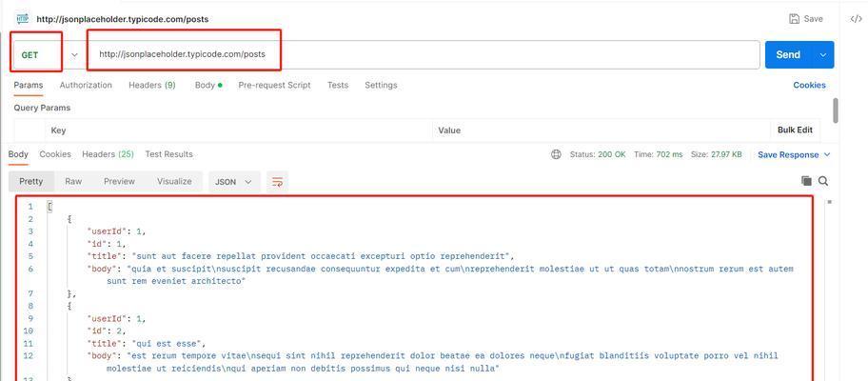Click the "qui est esse" title value
This screenshot has width=868, height=381.
168,344
